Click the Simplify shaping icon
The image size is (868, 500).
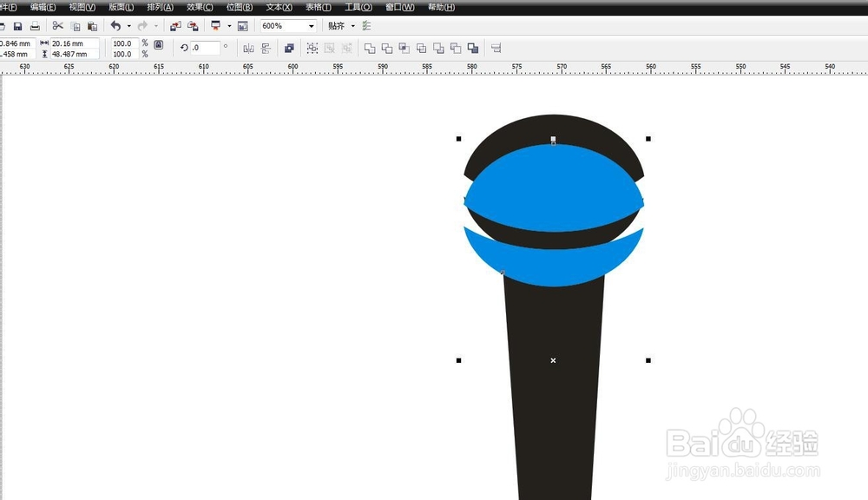(x=421, y=48)
